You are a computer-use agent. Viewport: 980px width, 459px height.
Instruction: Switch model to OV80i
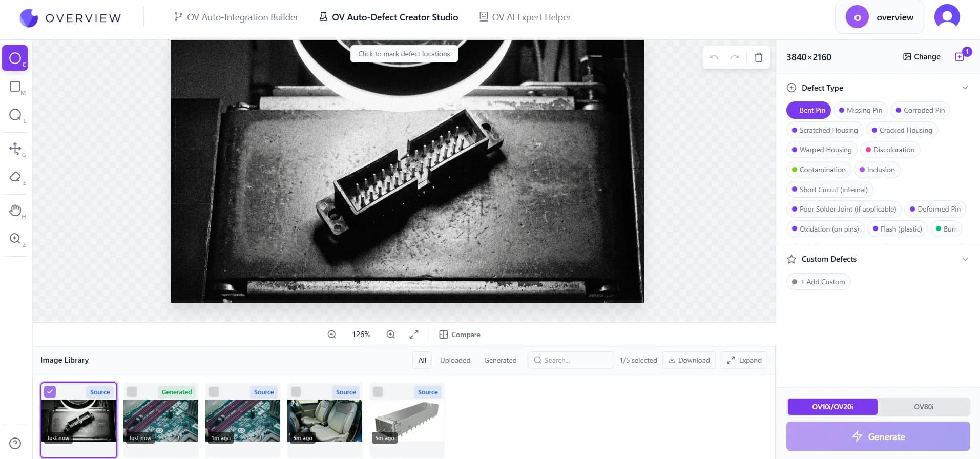coord(923,407)
